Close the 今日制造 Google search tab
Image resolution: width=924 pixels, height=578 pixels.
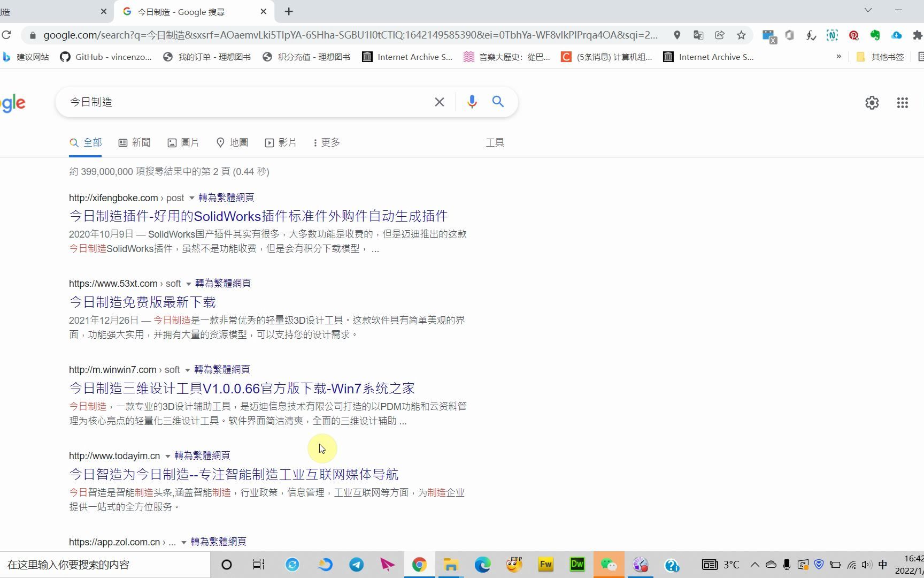(x=263, y=11)
